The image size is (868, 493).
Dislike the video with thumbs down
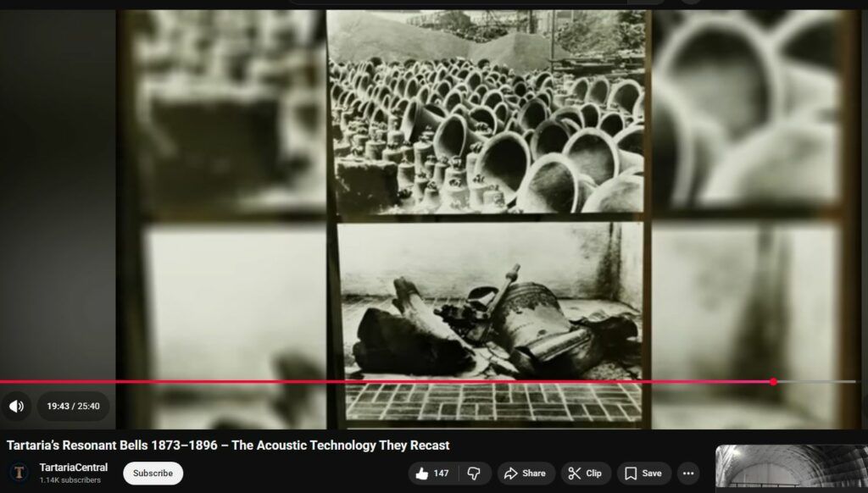[475, 474]
